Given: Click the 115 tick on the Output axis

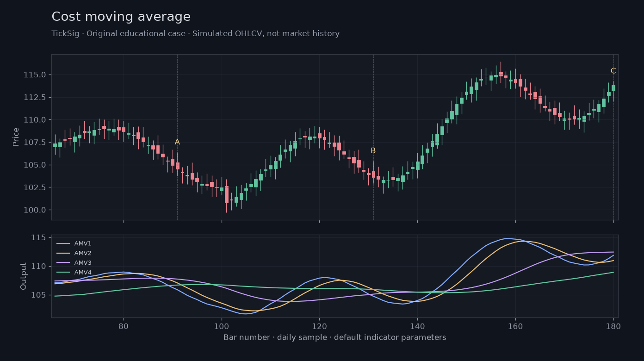Looking at the screenshot, I should pyautogui.click(x=39, y=237).
